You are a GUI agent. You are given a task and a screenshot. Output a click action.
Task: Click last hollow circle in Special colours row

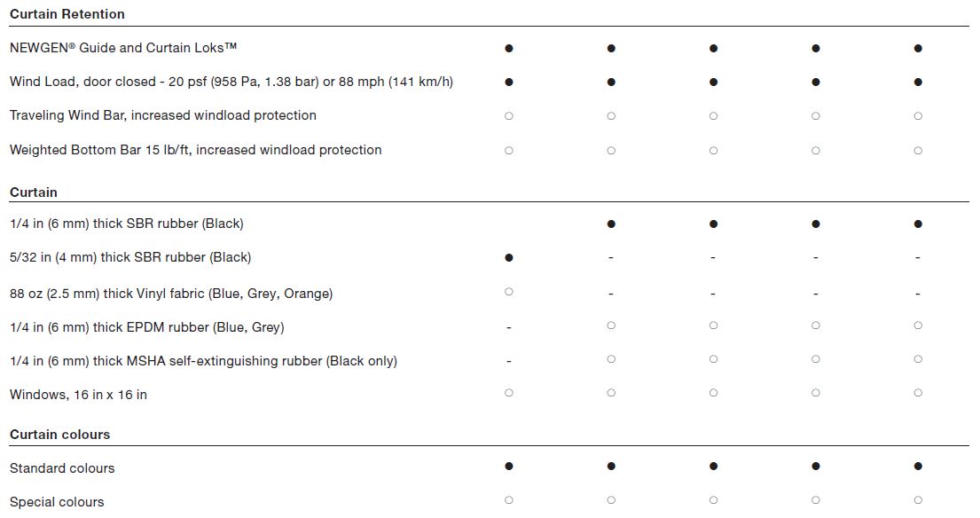[918, 500]
